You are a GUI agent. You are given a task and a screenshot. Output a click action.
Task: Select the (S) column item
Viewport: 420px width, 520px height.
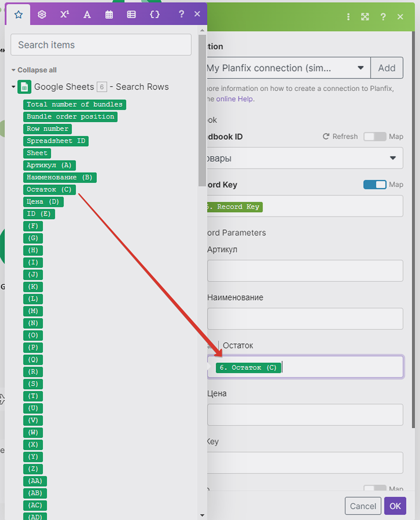(x=33, y=384)
